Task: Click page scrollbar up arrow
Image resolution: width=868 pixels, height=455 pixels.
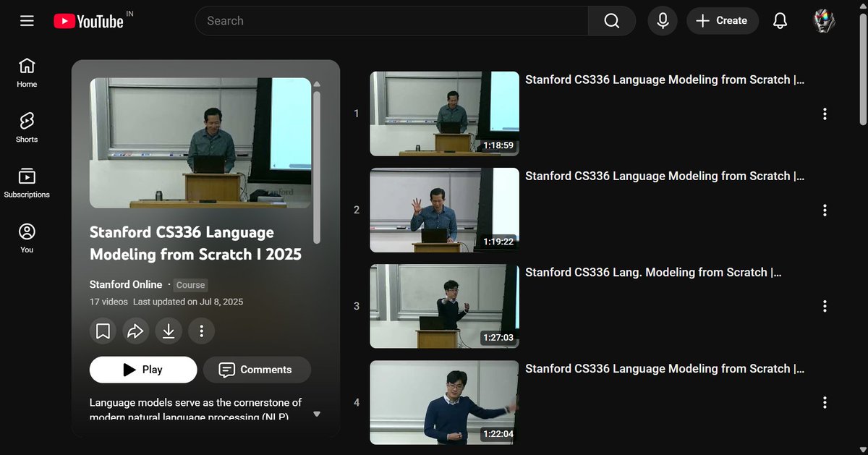Action: [x=862, y=5]
